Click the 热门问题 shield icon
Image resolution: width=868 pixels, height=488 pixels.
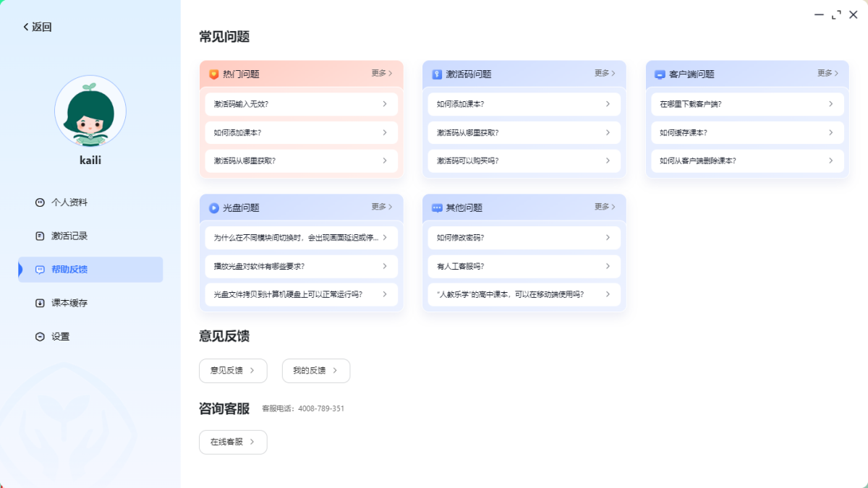coord(213,74)
